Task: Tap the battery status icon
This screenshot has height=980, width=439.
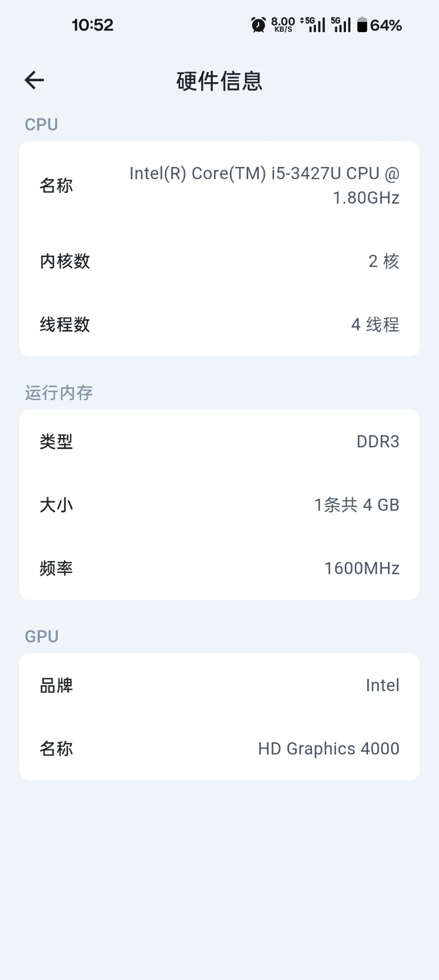Action: (x=362, y=24)
